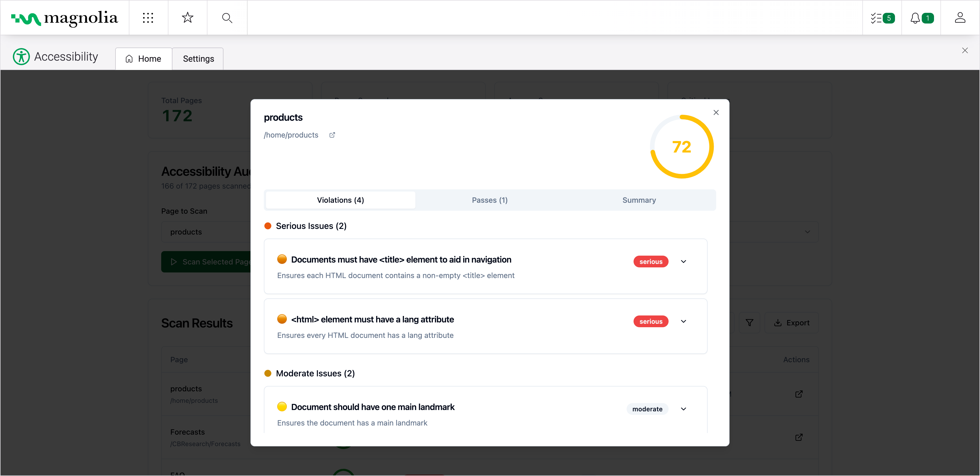
Task: Click the Export button
Action: (791, 323)
